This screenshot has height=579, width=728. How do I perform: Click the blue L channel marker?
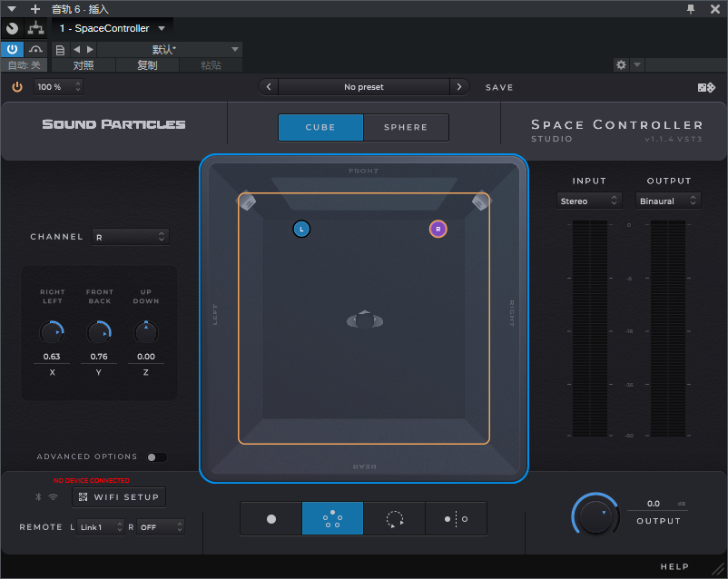[x=301, y=229]
